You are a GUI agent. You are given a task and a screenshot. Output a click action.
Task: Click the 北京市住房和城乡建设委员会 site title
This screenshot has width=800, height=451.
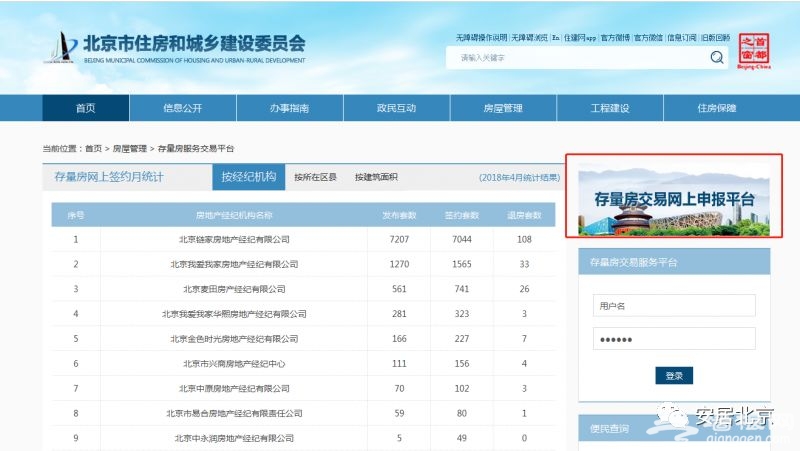[x=194, y=43]
